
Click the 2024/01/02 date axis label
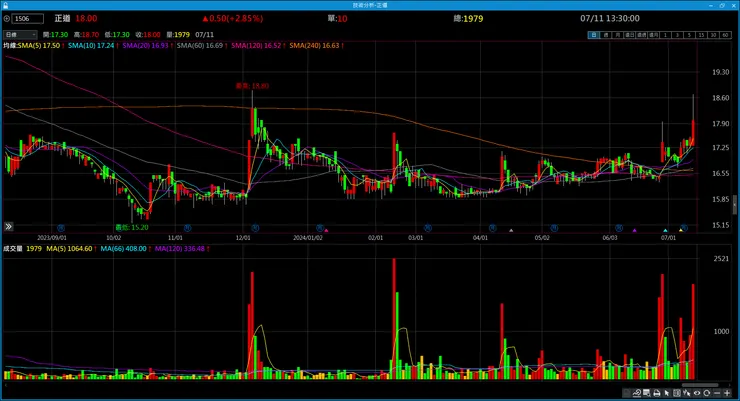tap(308, 238)
